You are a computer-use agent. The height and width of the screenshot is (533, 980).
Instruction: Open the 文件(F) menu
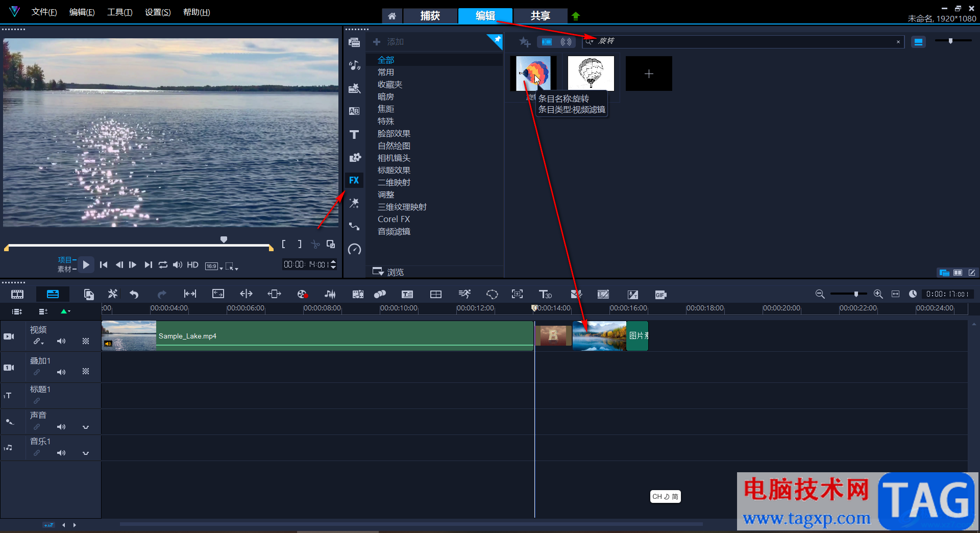point(44,12)
